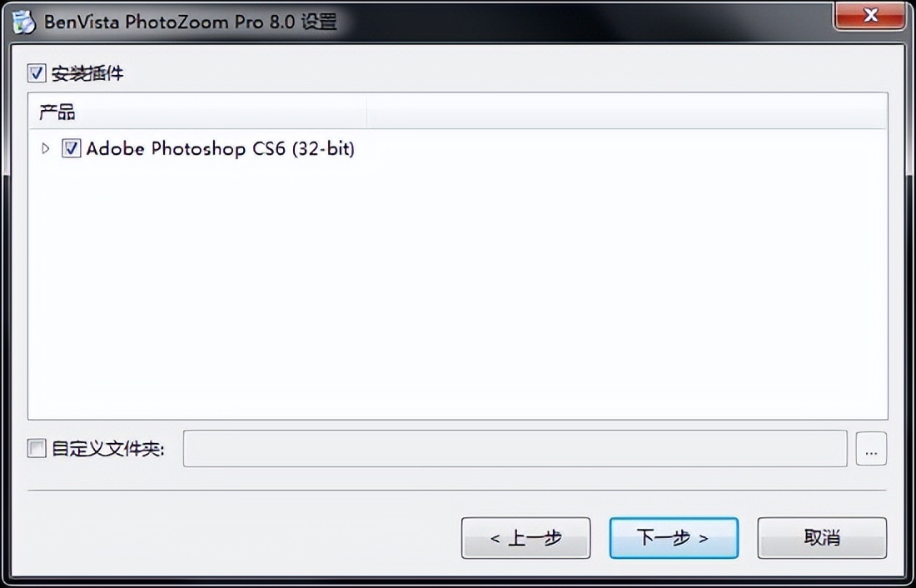Click the divider between list column headers
This screenshot has width=916, height=588.
367,112
